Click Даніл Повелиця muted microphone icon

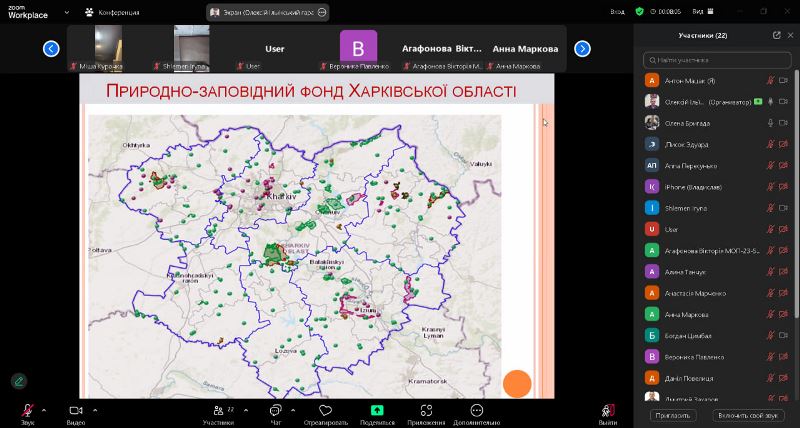coord(770,378)
